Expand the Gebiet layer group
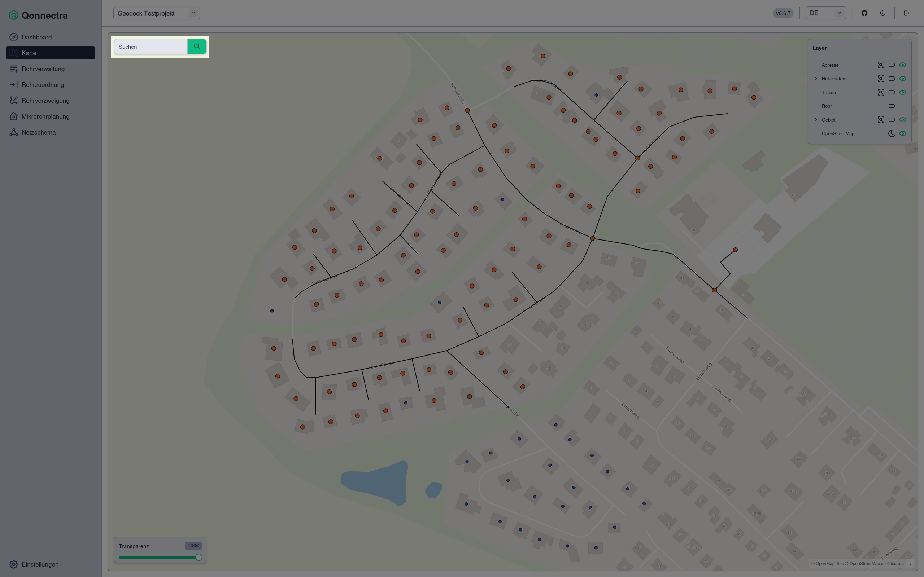 [x=816, y=120]
